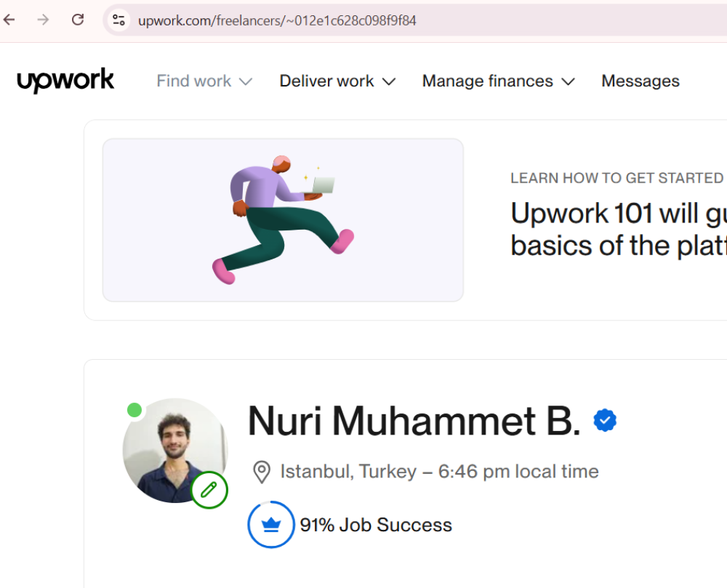The width and height of the screenshot is (727, 588).
Task: Toggle the green online status dot
Action: (x=134, y=410)
